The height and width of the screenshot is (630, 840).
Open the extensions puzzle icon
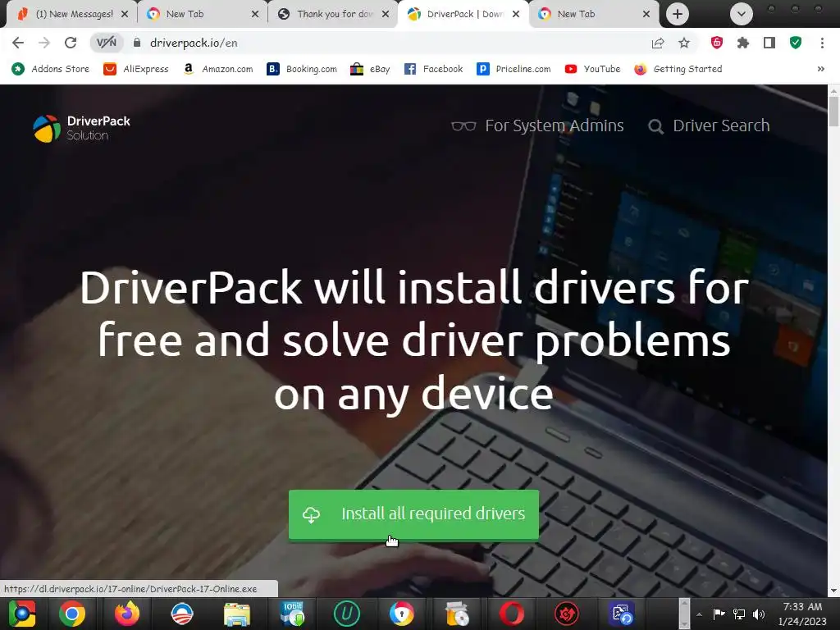[x=743, y=43]
